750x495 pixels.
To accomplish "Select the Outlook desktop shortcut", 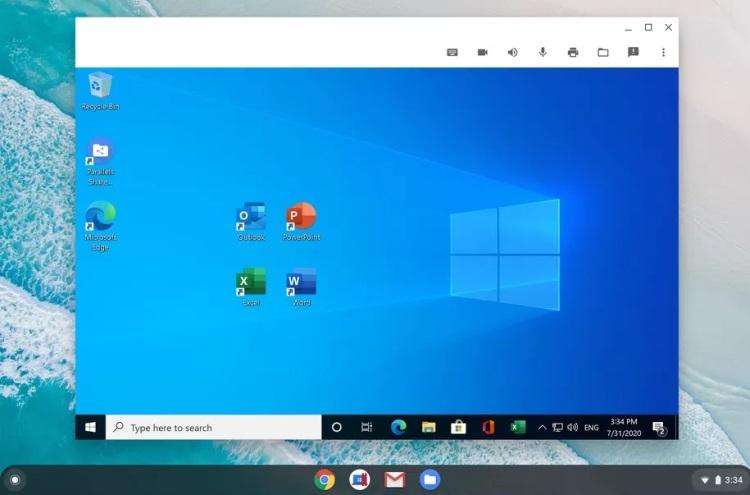I will [x=251, y=218].
